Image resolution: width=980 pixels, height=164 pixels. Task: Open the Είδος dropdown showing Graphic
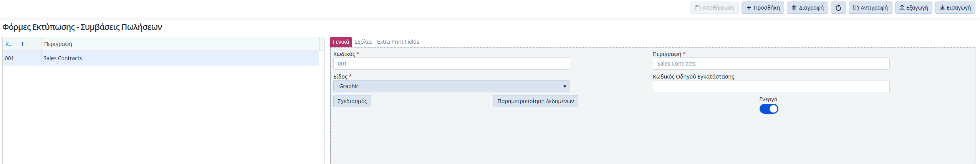pyautogui.click(x=451, y=86)
